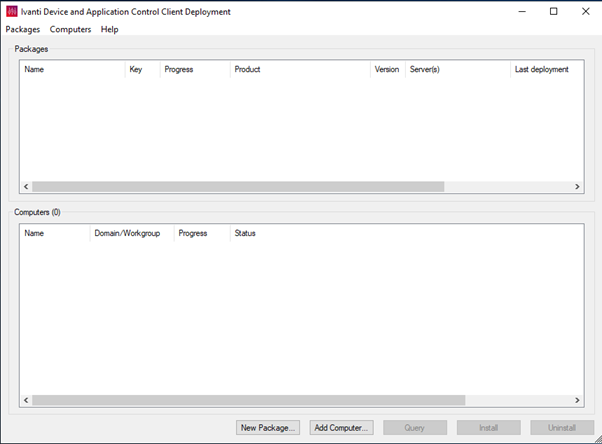
Task: Open the Packages menu
Action: 23,30
